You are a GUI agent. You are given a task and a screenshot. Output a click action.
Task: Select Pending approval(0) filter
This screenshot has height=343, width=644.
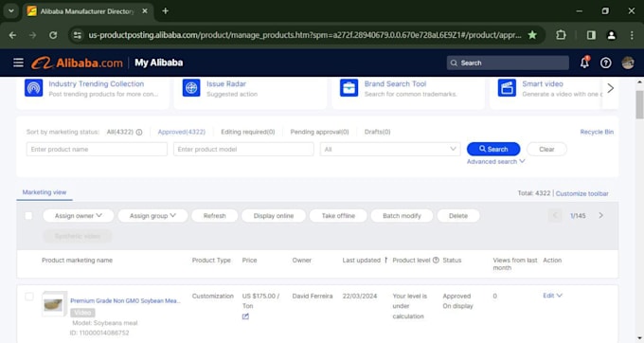point(319,132)
